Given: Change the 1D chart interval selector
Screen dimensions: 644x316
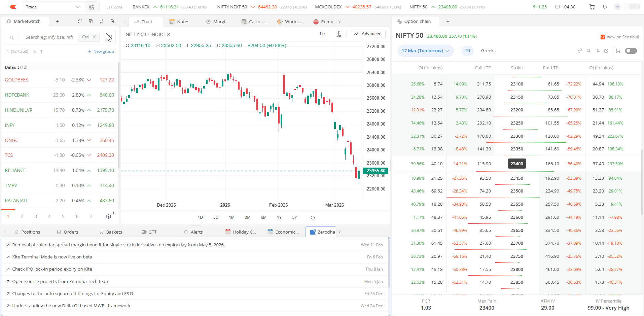Looking at the screenshot, I should (322, 34).
